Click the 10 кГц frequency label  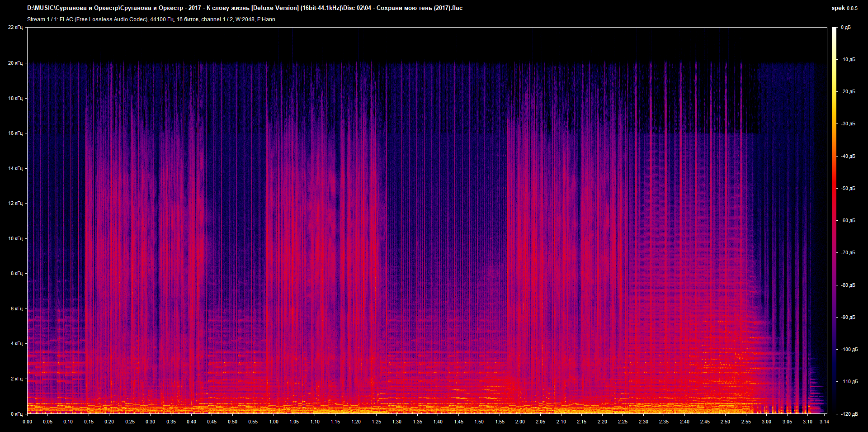coord(15,238)
